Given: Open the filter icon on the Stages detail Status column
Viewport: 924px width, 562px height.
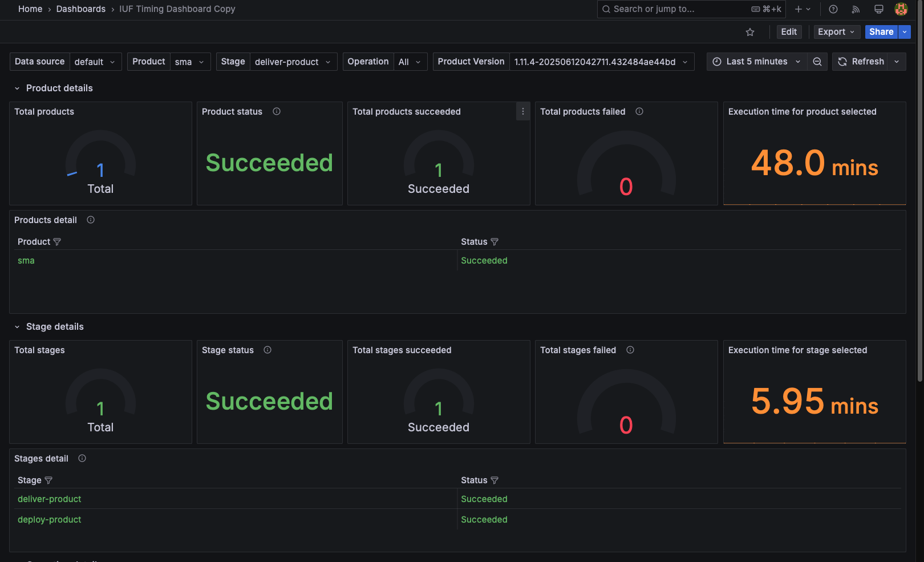Looking at the screenshot, I should [495, 480].
